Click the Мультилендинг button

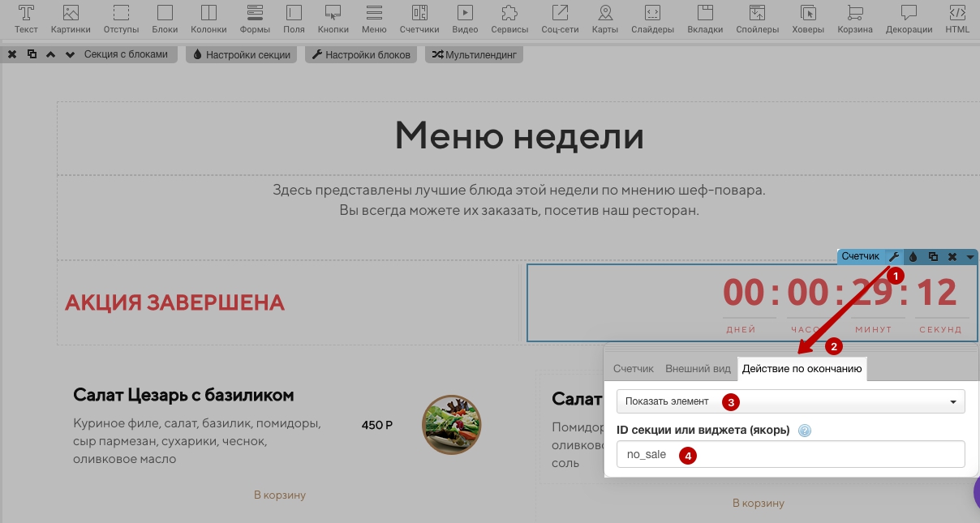[x=474, y=55]
